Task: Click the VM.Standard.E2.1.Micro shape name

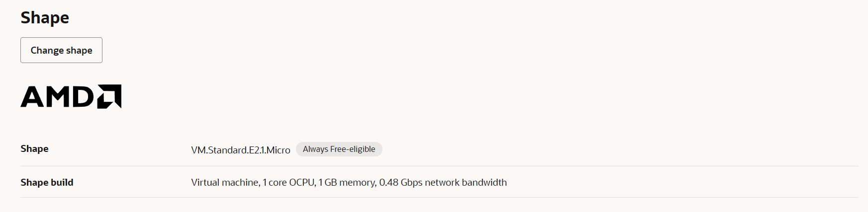Action: [241, 150]
